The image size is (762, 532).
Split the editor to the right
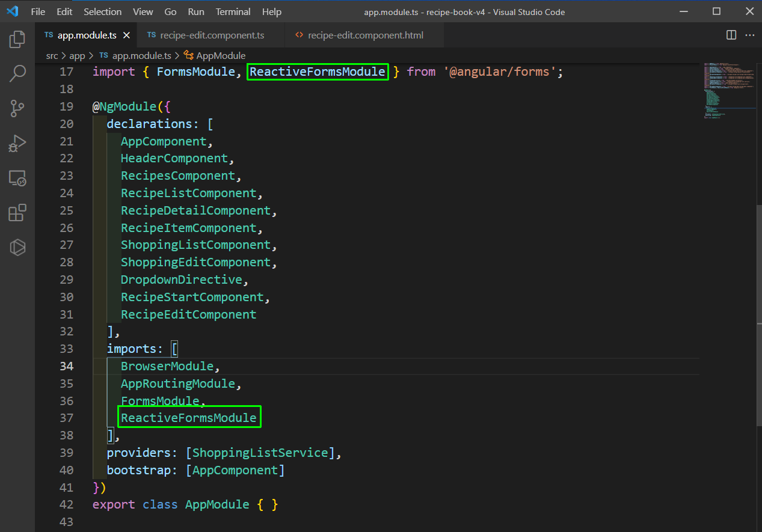(x=731, y=35)
